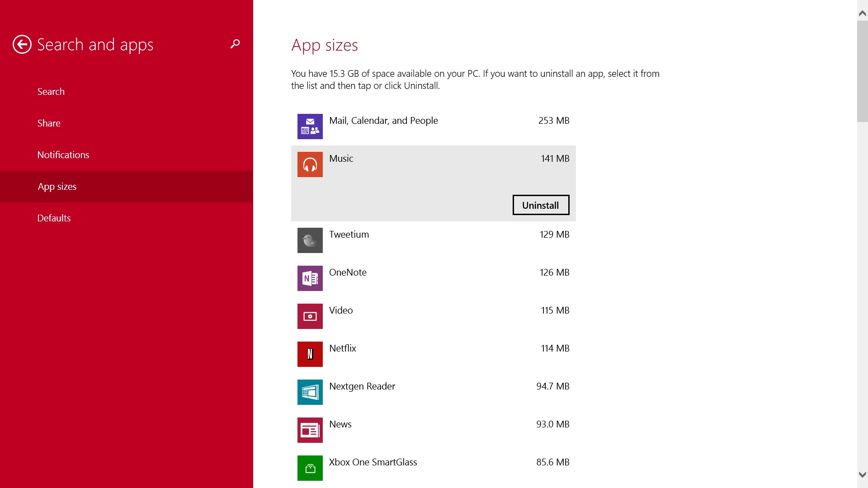Select the OneNote app name
The width and height of the screenshot is (868, 488).
point(348,272)
